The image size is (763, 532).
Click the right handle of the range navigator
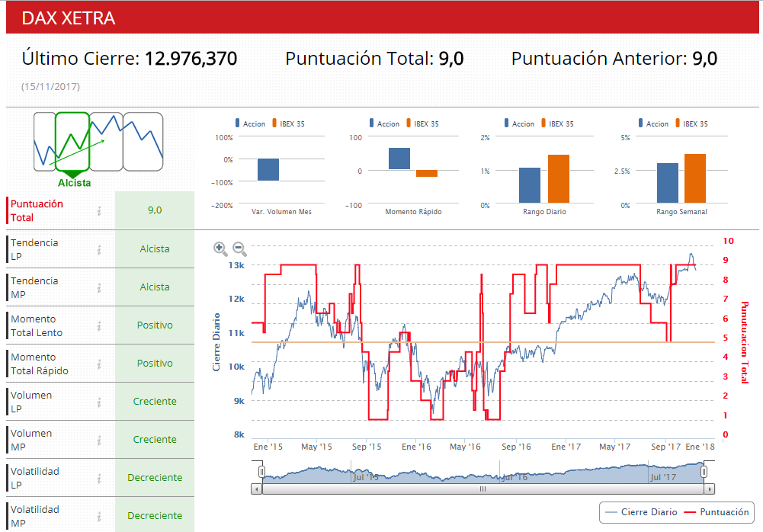(704, 472)
